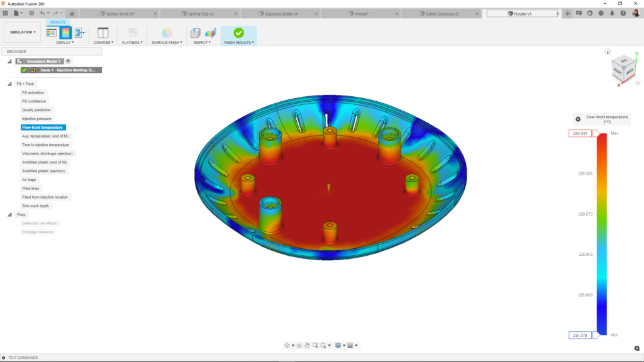Open the Help question mark icon
Viewport: 644px width, 362px height.
pos(623,14)
